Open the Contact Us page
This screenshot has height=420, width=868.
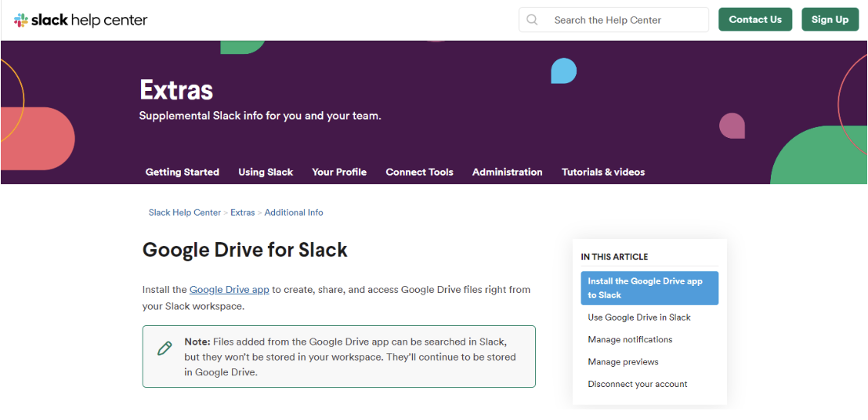755,20
